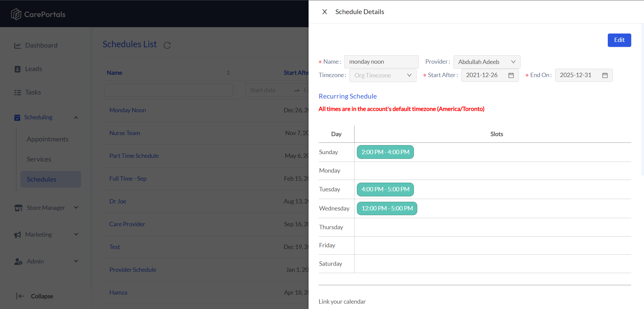Click the Dashboard chart icon
This screenshot has height=309, width=644.
coord(17,46)
